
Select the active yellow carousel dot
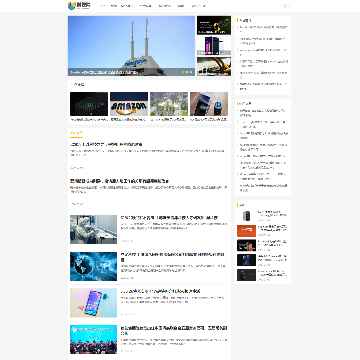(x=183, y=72)
